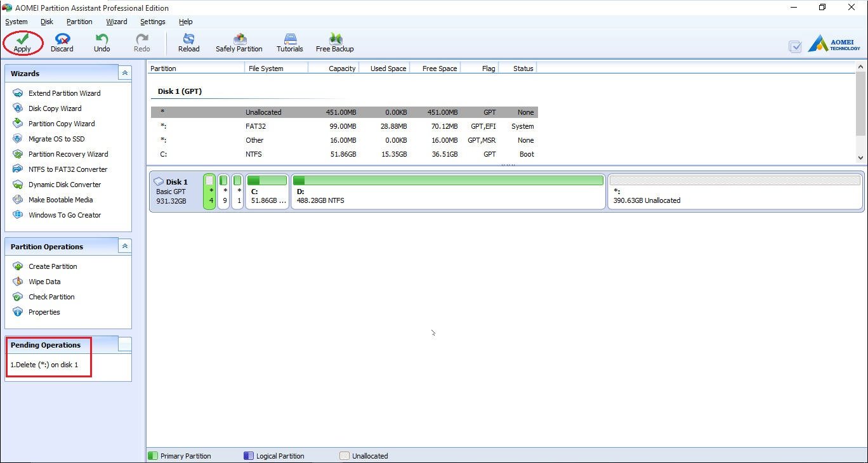The width and height of the screenshot is (868, 463).
Task: Click the Disk 1 (GPT) group heading
Action: [x=180, y=91]
